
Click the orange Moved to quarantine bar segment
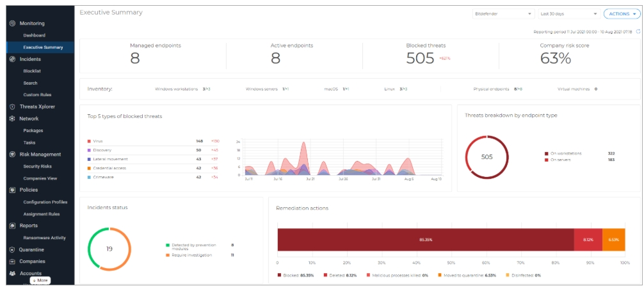[x=613, y=239]
